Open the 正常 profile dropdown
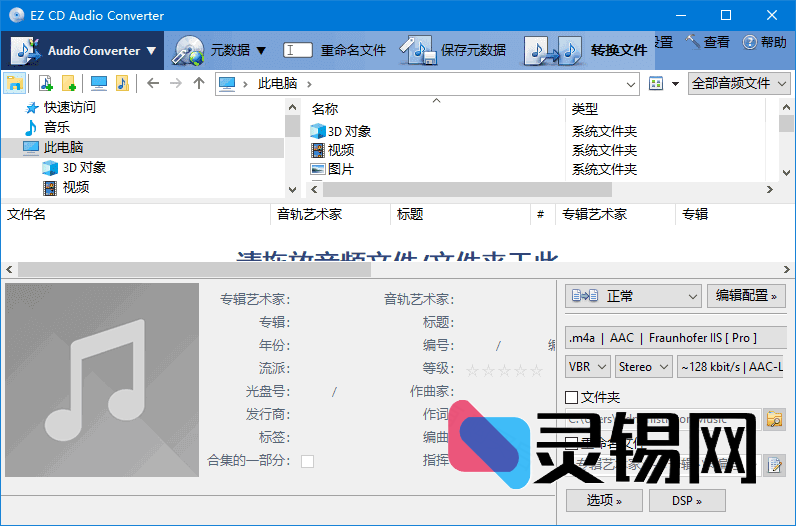 (633, 296)
